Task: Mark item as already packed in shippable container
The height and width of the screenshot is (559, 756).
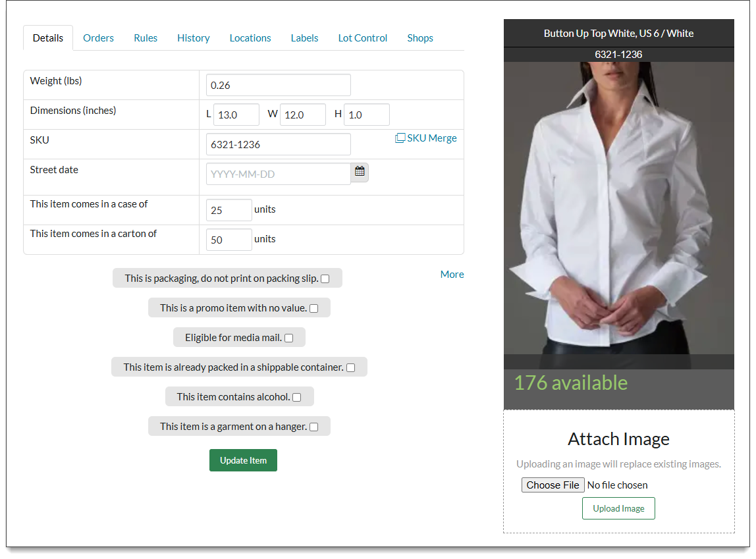Action: click(351, 367)
